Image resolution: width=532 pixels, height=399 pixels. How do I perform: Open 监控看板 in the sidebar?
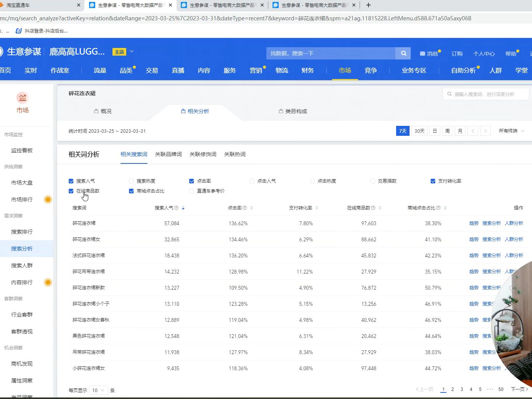point(22,150)
